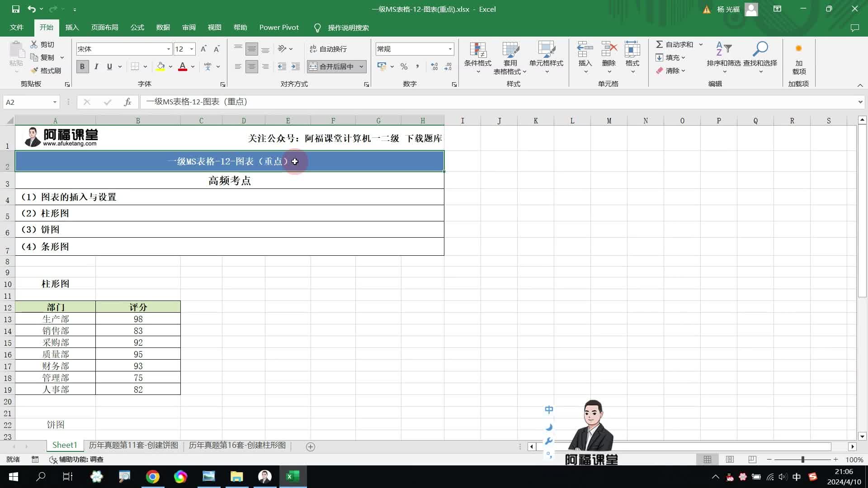The width and height of the screenshot is (868, 488).
Task: Toggle Italic formatting
Action: (96, 66)
